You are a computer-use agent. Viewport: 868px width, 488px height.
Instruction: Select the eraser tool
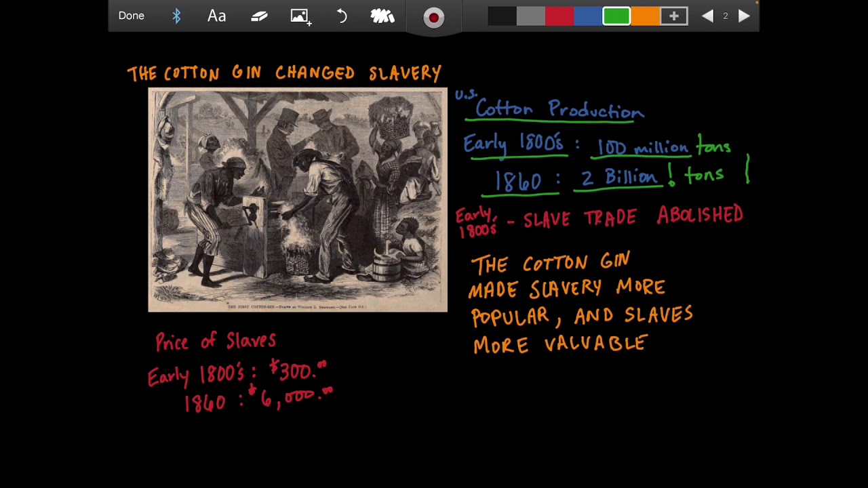point(259,16)
